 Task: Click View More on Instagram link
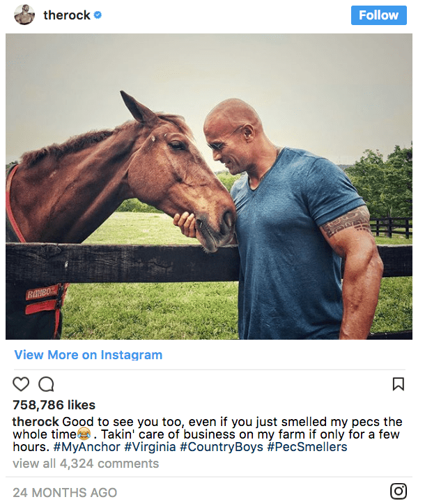pyautogui.click(x=88, y=355)
